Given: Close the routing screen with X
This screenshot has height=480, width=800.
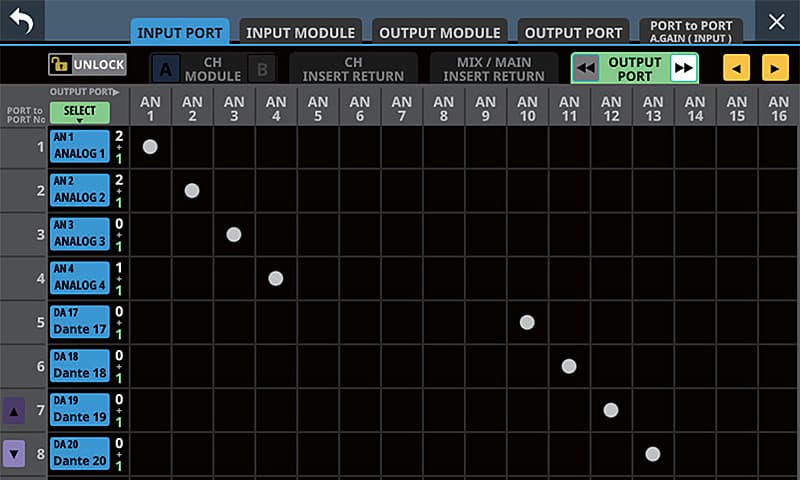Looking at the screenshot, I should coord(776,22).
